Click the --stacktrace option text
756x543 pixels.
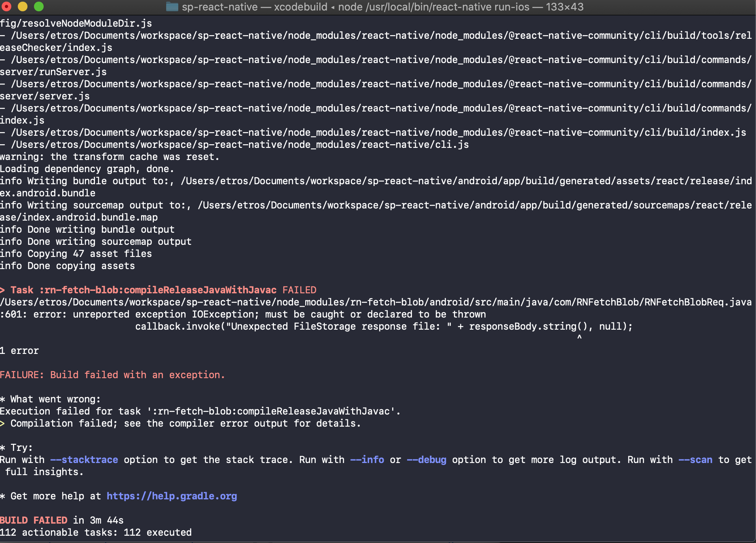coord(84,459)
